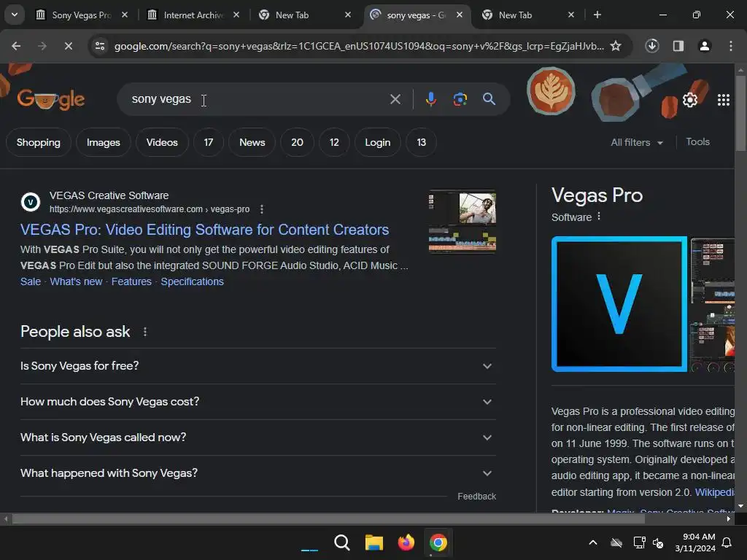This screenshot has width=747, height=560.
Task: Select the 20 filter chip
Action: 297,142
